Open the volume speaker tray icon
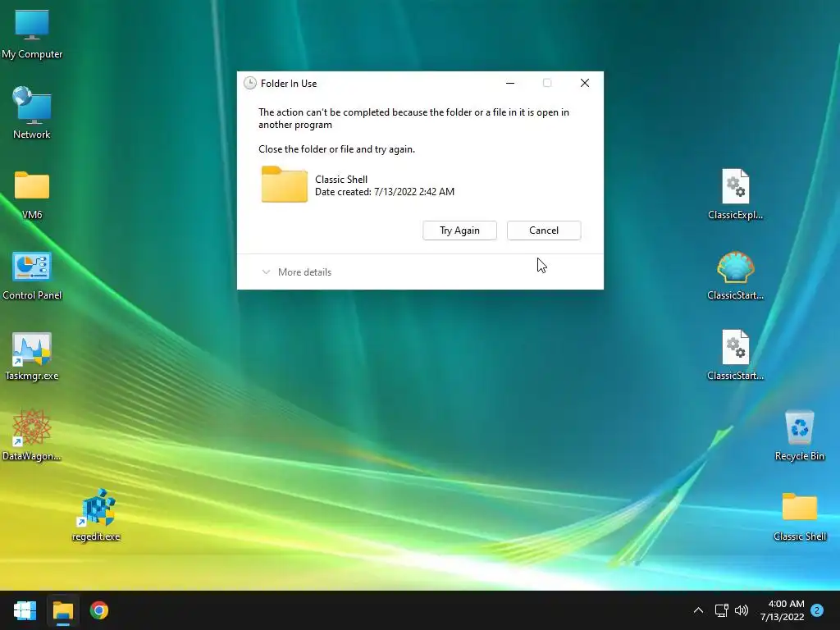 coord(742,610)
